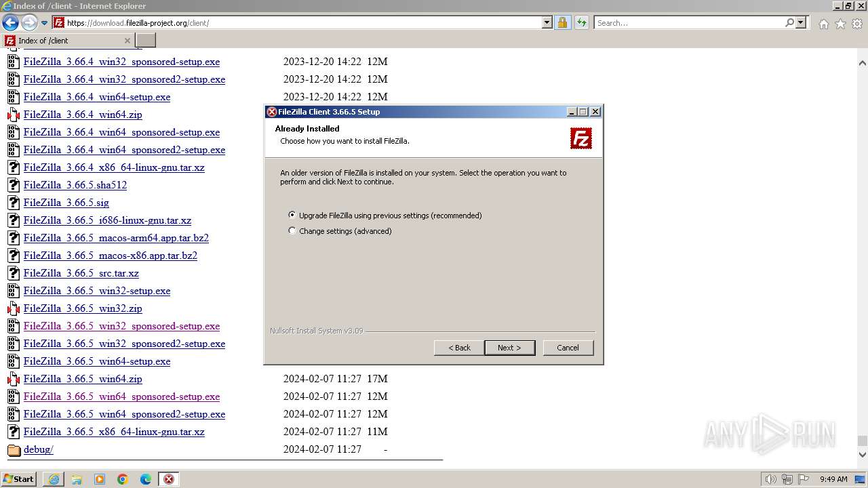The height and width of the screenshot is (488, 868).
Task: Open the Favorites star icon
Action: (x=840, y=24)
